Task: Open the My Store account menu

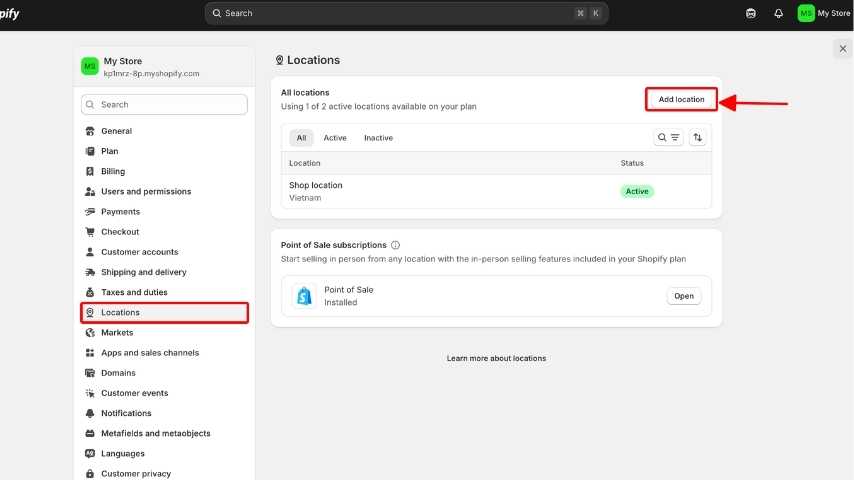Action: point(824,13)
